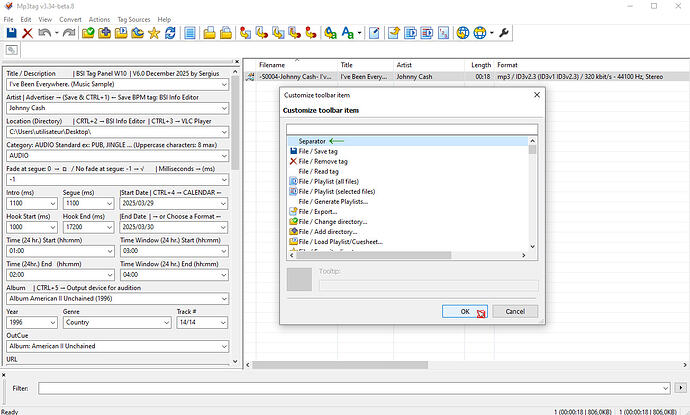This screenshot has height=415, width=690.
Task: Open the Tag Sources menu
Action: (134, 19)
